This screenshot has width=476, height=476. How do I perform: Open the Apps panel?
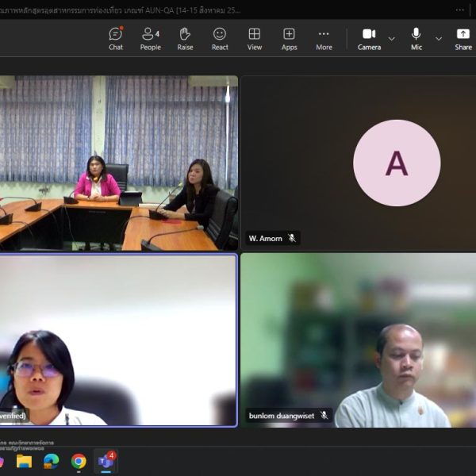tap(289, 38)
